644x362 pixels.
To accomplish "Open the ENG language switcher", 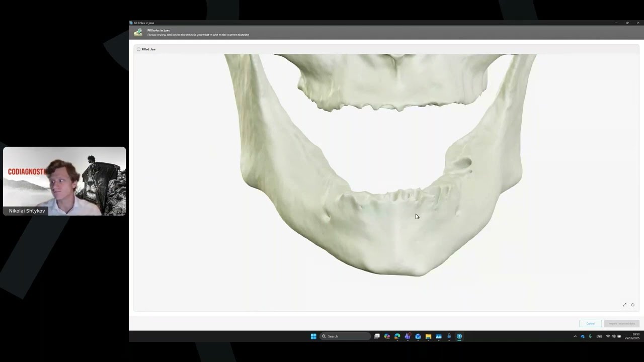I will 599,336.
